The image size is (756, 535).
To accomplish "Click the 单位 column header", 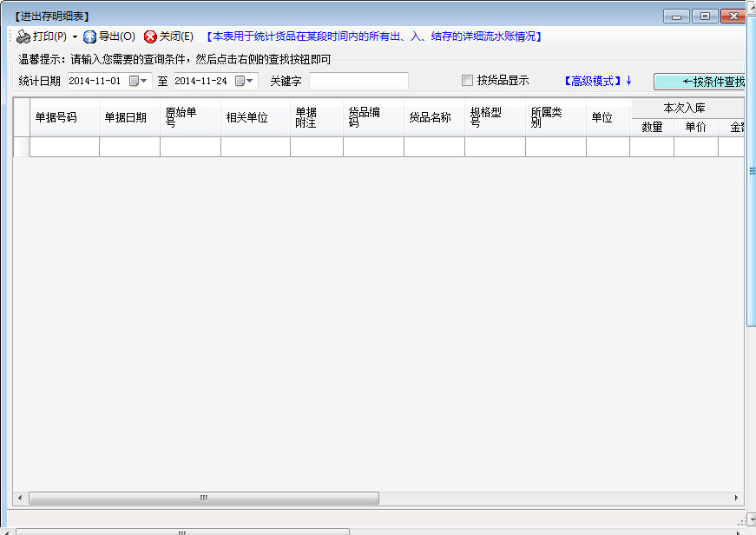I will point(608,117).
